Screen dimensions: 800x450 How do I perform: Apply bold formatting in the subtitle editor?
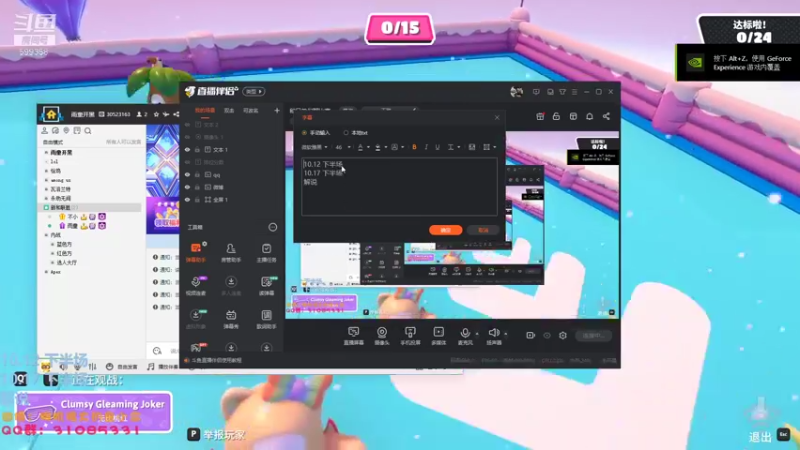[414, 147]
